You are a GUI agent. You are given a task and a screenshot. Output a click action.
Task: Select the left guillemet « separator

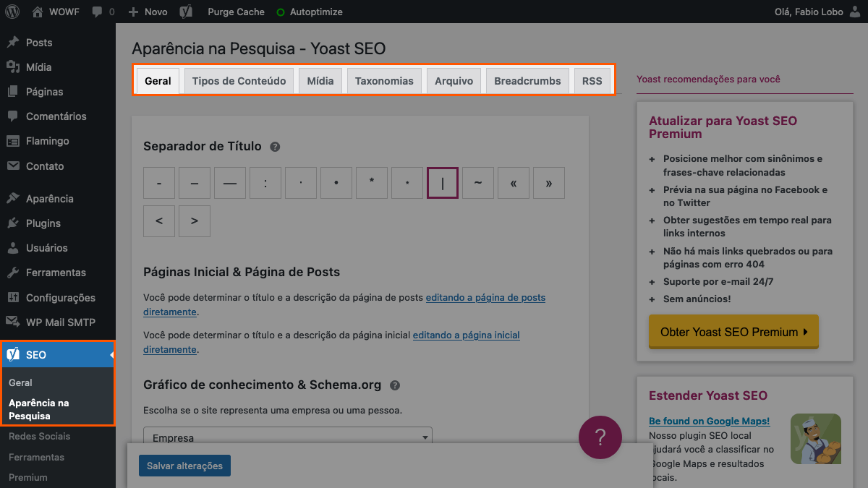coord(514,183)
